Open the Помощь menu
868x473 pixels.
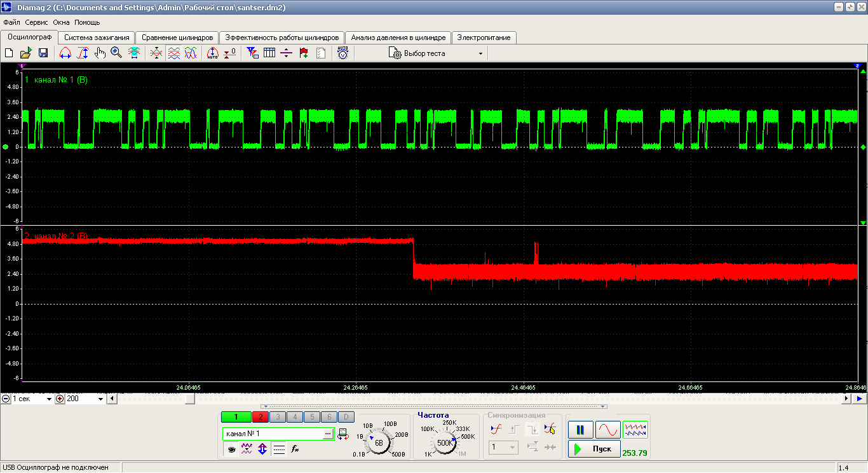(x=87, y=22)
